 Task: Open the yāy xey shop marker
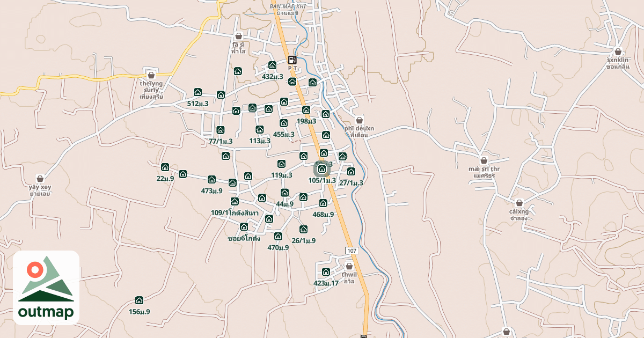(40, 178)
